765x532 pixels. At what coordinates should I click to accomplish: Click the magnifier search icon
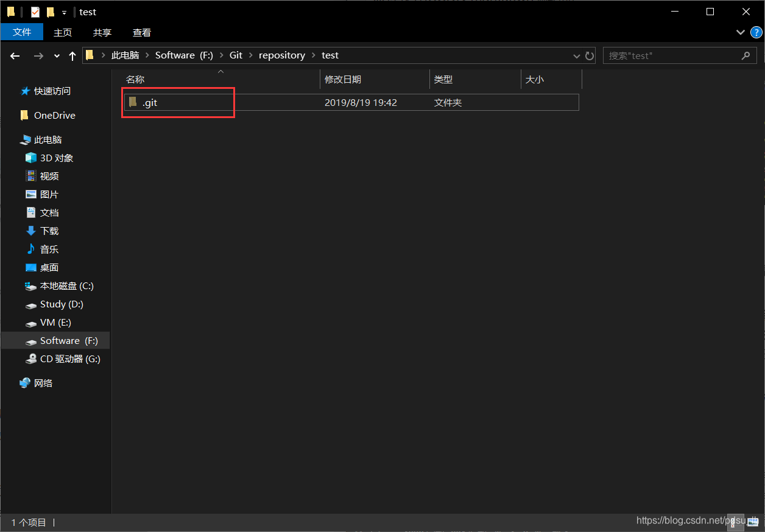[746, 55]
